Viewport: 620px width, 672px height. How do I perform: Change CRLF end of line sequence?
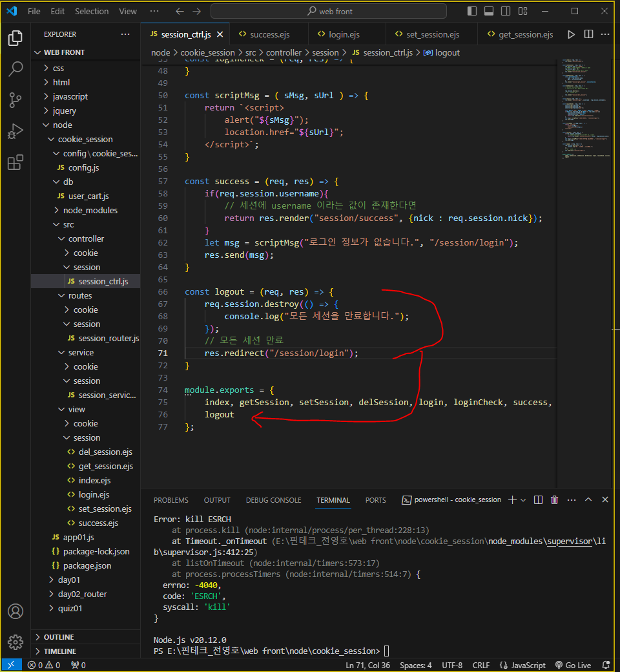coord(481,665)
